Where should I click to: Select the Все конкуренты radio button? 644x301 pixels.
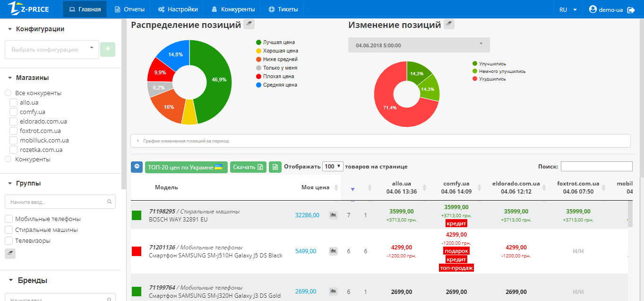[8, 93]
